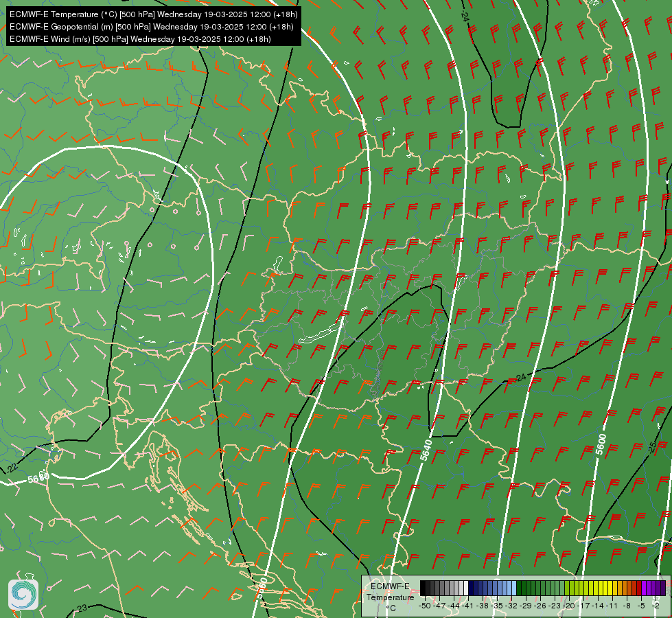Click the -22 isotherm label
672x618 pixels.
click(x=12, y=468)
